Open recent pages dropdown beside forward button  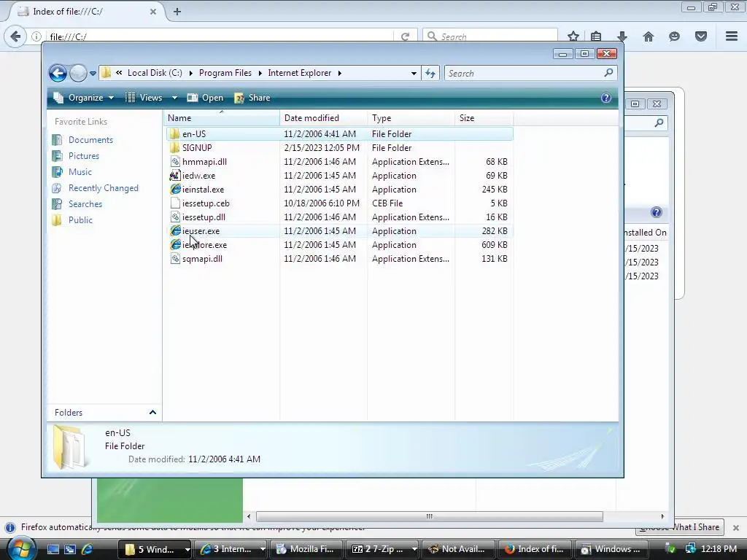[x=93, y=74]
